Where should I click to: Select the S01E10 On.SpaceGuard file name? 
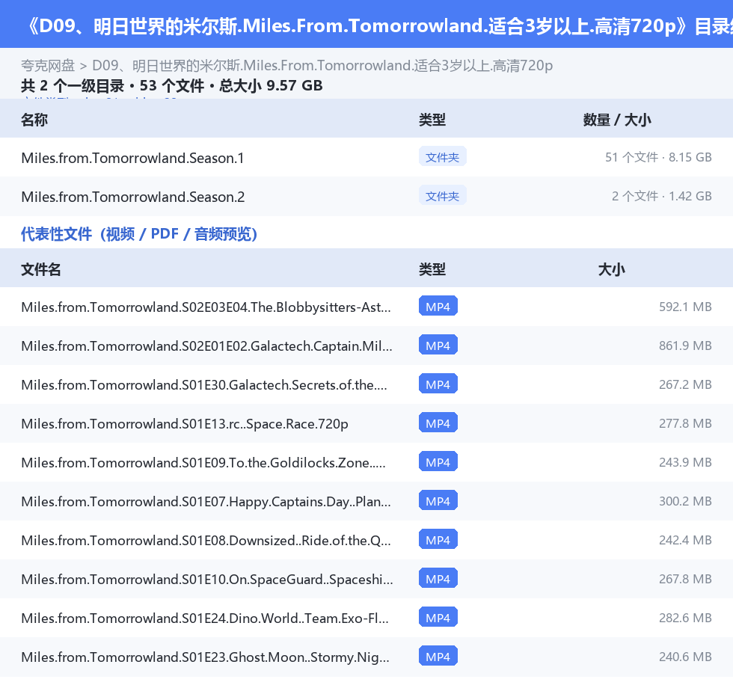(x=207, y=579)
